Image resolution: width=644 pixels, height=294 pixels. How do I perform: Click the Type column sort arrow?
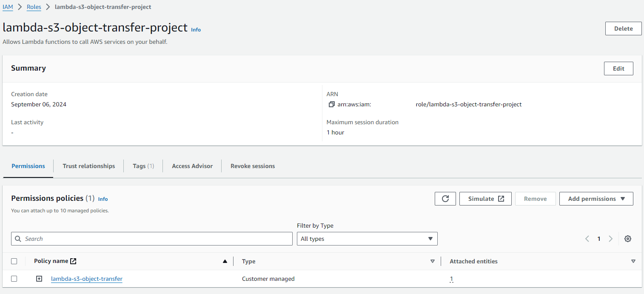pos(433,261)
